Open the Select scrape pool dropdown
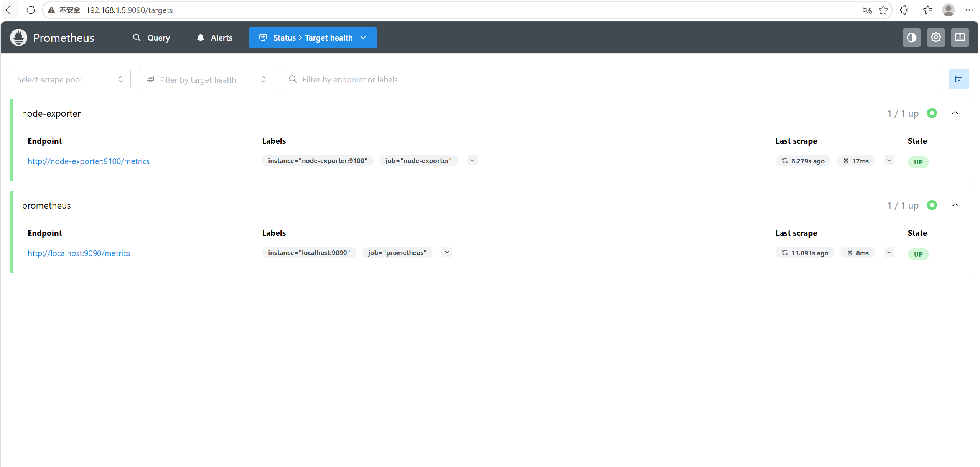This screenshot has width=980, height=467. pyautogui.click(x=70, y=79)
